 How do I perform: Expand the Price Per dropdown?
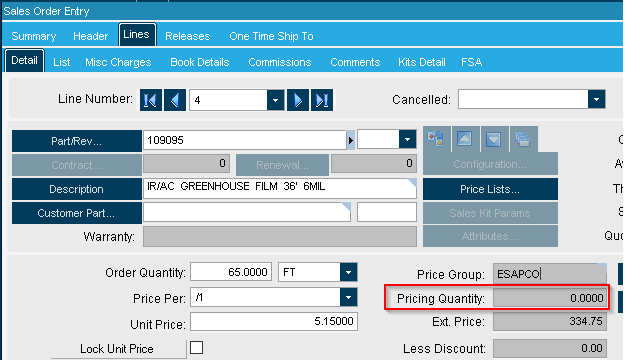[x=348, y=298]
